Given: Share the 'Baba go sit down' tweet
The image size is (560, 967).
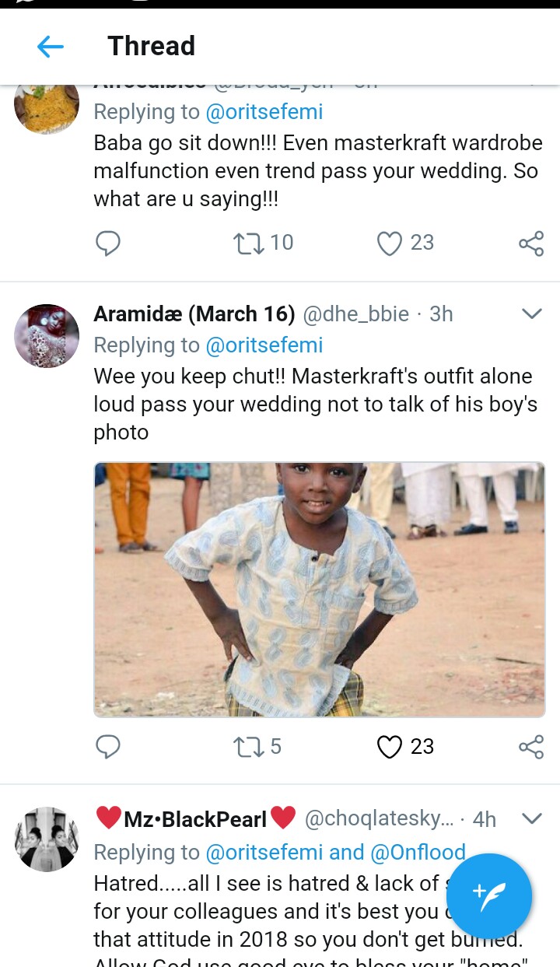Looking at the screenshot, I should pos(530,244).
